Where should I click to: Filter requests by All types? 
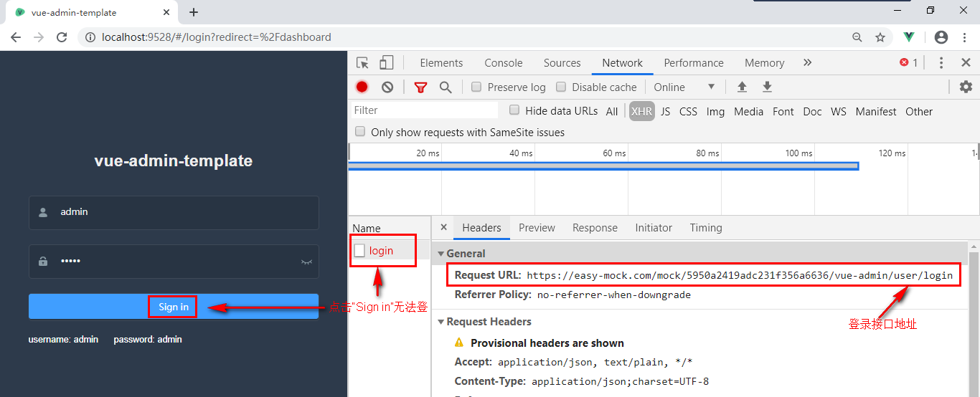612,111
